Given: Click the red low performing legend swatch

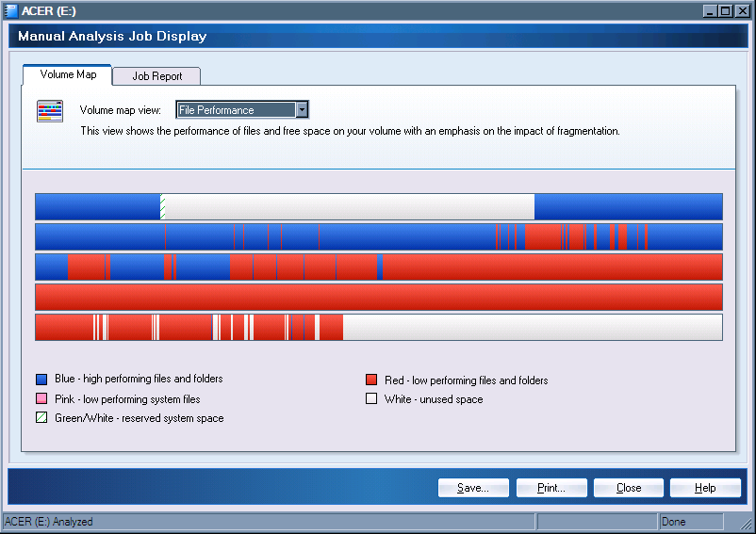Looking at the screenshot, I should pyautogui.click(x=371, y=380).
